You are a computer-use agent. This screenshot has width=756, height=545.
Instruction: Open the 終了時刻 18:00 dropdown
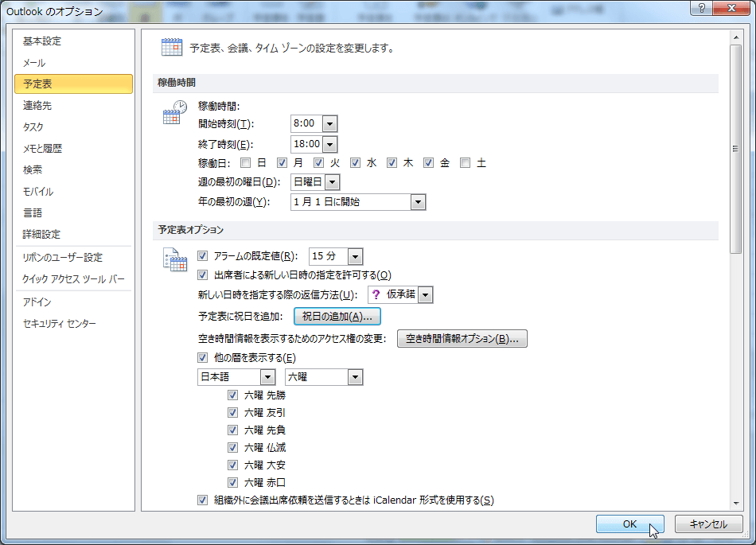tap(329, 144)
